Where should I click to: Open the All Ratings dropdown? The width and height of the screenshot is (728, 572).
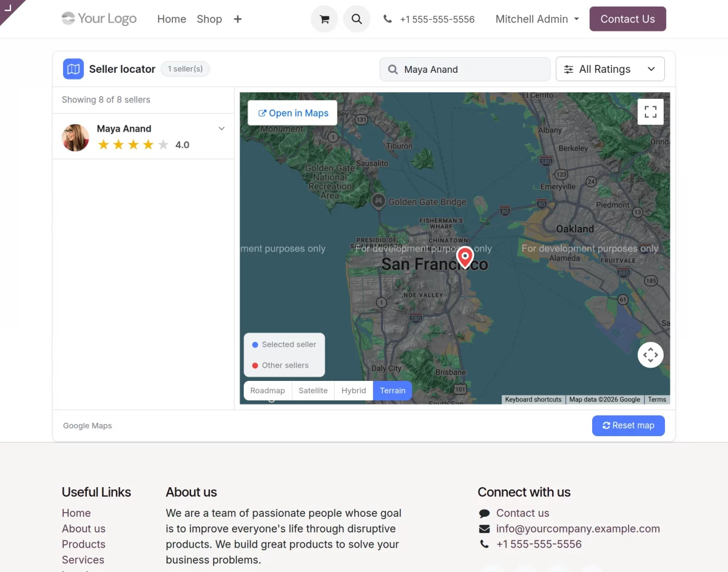coord(610,69)
